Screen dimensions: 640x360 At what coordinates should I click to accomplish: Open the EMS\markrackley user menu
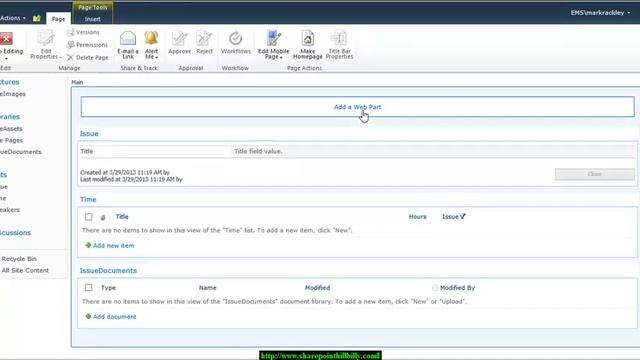pos(600,13)
